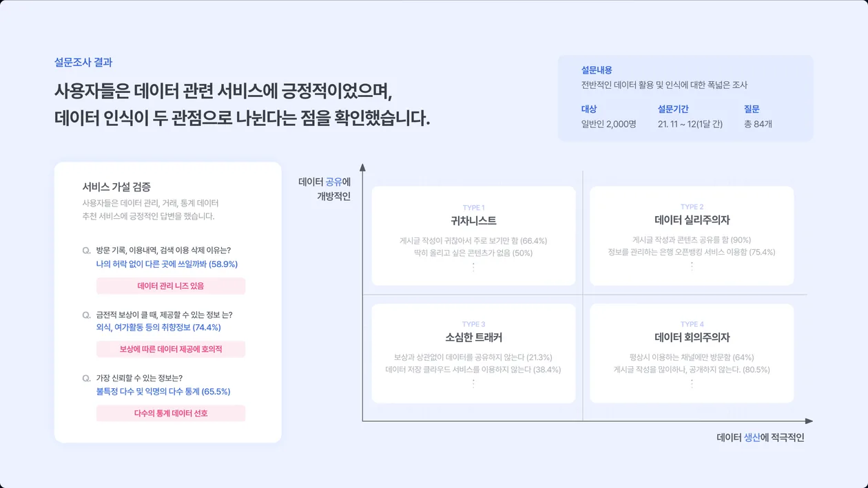The height and width of the screenshot is (488, 868).
Task: Select description '사용자들은 데이터 관리, 거래, 통계 데이터'
Action: [150, 203]
